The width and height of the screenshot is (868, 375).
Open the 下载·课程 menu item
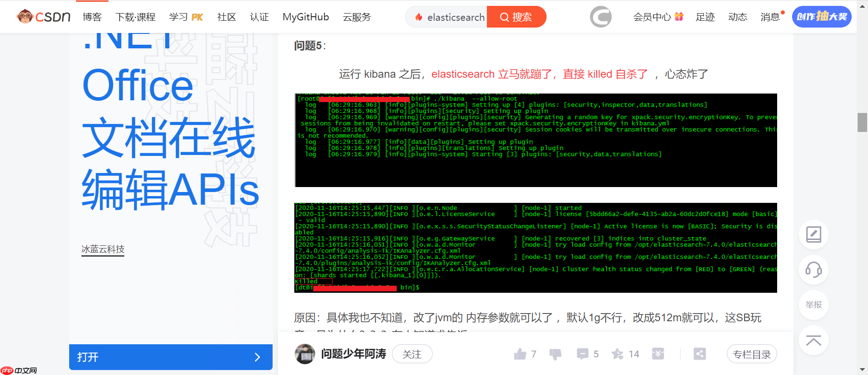tap(135, 17)
